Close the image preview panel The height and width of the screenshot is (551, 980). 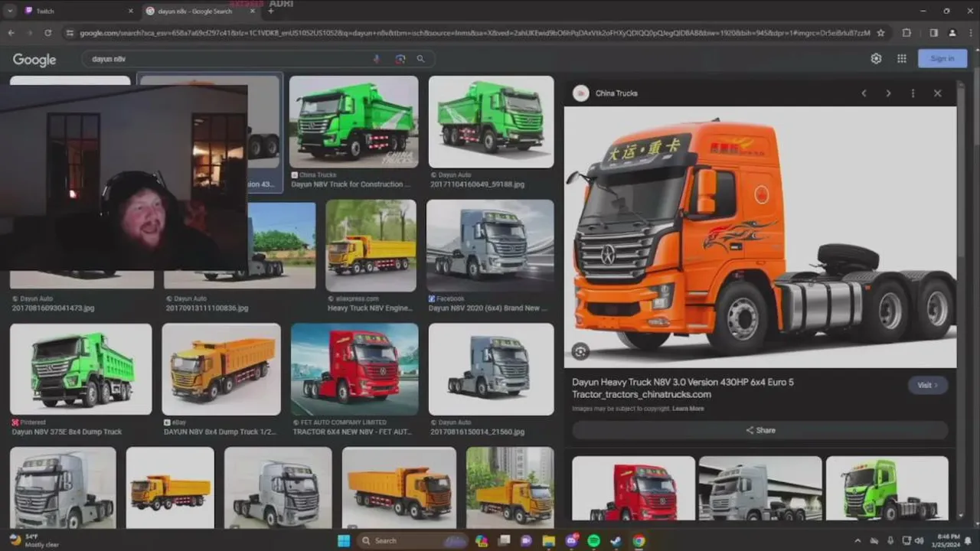pos(937,93)
